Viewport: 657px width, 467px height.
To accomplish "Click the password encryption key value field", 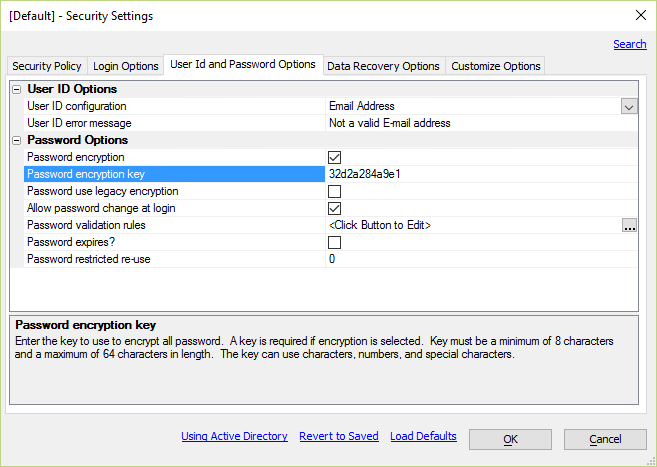I will [481, 174].
